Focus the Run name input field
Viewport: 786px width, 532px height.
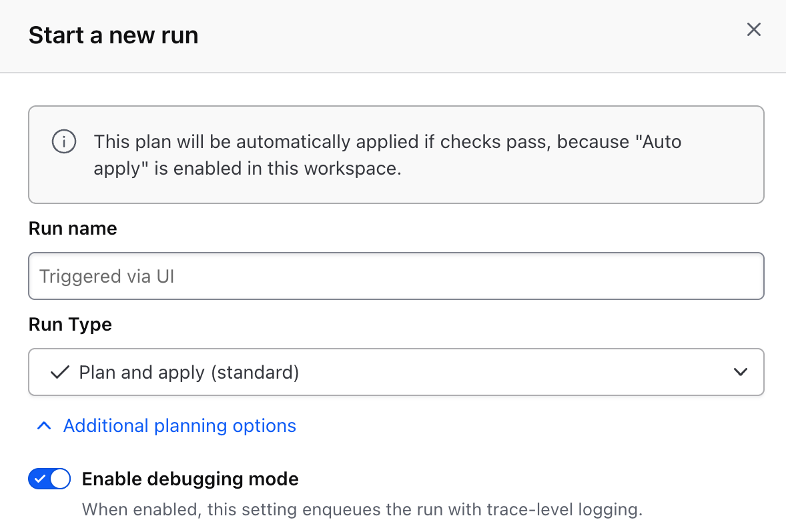point(396,276)
